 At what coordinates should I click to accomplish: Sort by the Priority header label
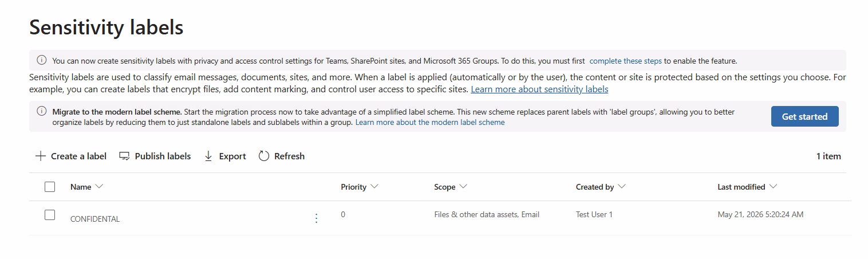click(353, 187)
